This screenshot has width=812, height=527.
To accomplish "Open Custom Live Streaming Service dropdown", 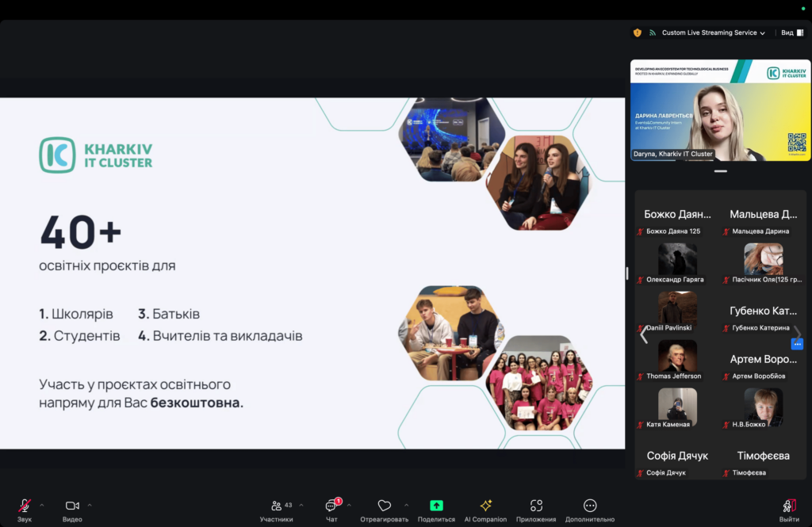I will [713, 32].
